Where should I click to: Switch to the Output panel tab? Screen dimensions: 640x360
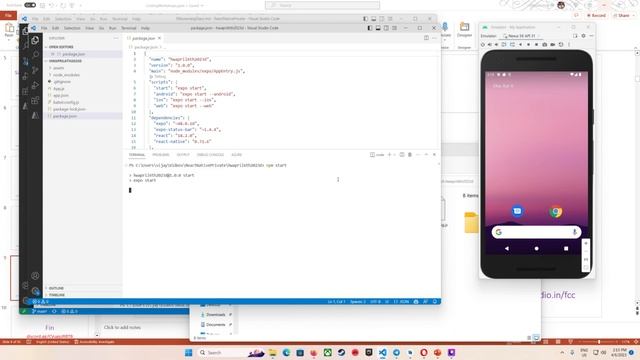click(183, 155)
